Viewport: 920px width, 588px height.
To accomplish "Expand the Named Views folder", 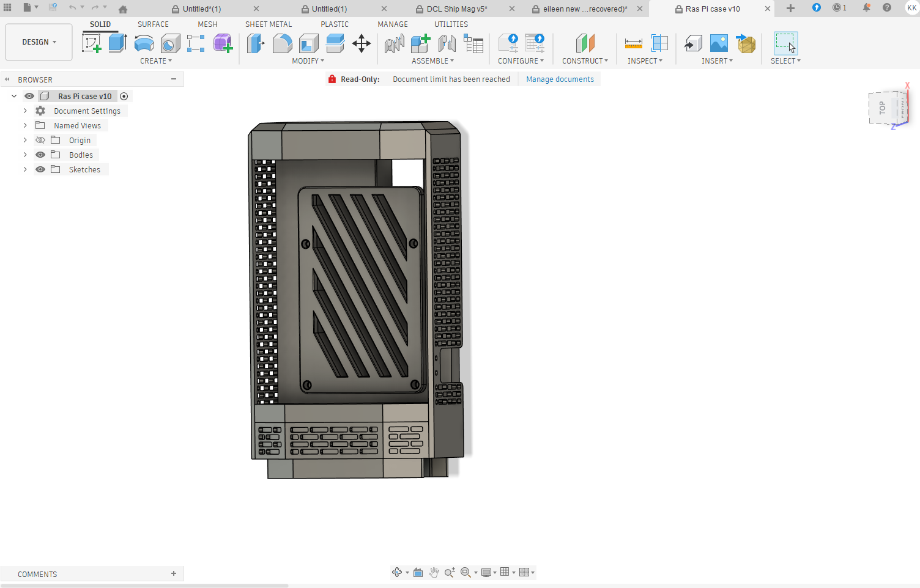I will click(25, 125).
